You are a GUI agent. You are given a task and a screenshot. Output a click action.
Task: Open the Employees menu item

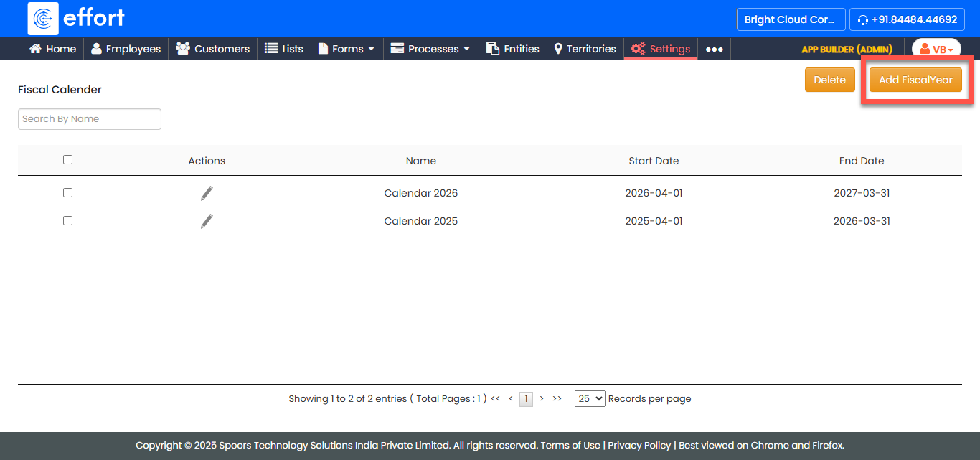[x=126, y=49]
